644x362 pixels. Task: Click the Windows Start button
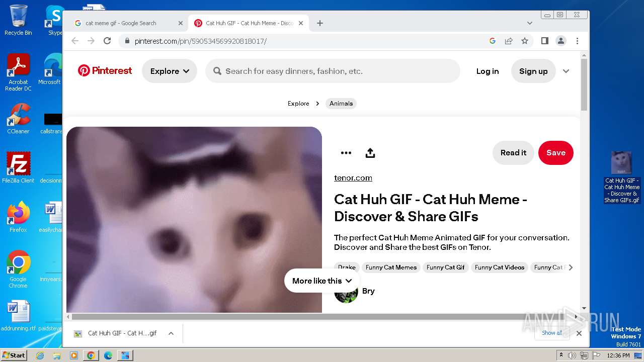[x=14, y=355]
